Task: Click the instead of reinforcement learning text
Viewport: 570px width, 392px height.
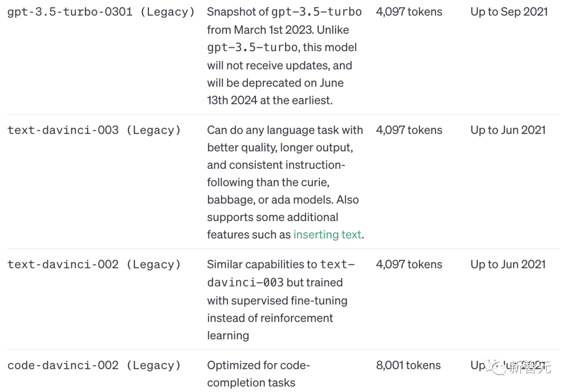Action: click(270, 327)
